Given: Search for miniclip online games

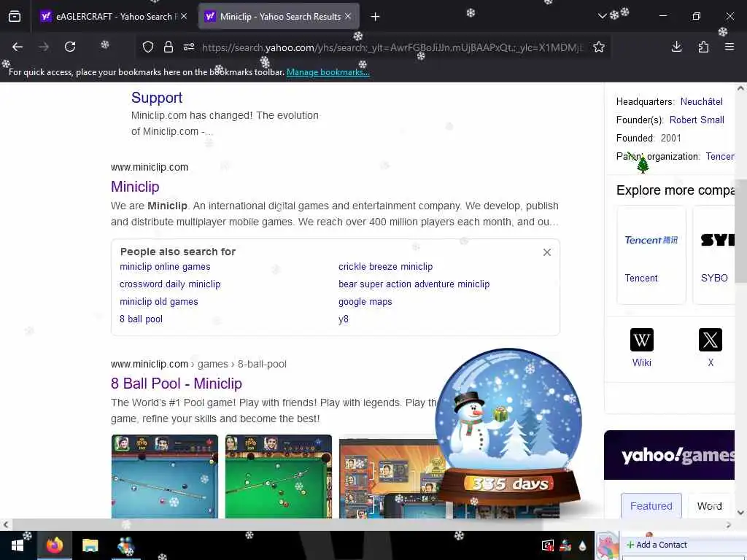Looking at the screenshot, I should point(165,267).
